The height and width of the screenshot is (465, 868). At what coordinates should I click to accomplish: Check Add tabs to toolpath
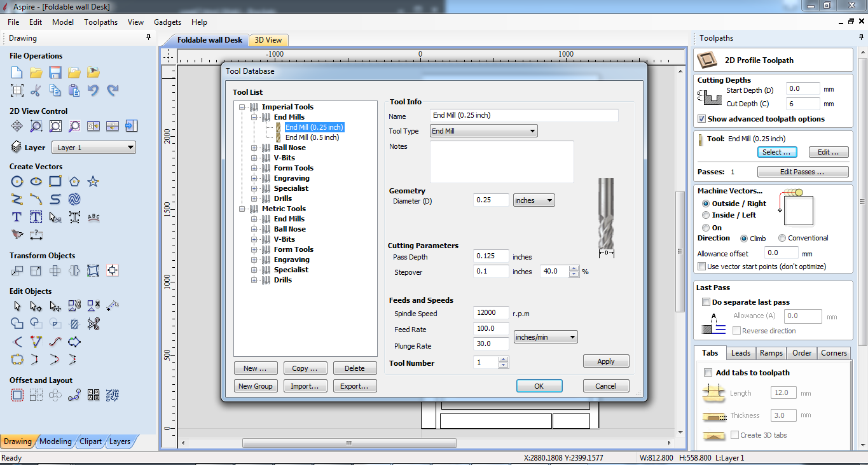[x=708, y=373]
